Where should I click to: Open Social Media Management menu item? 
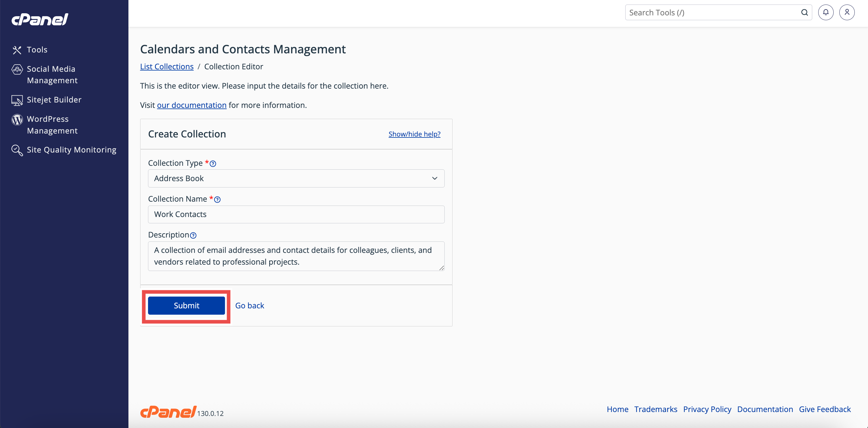[x=52, y=74]
